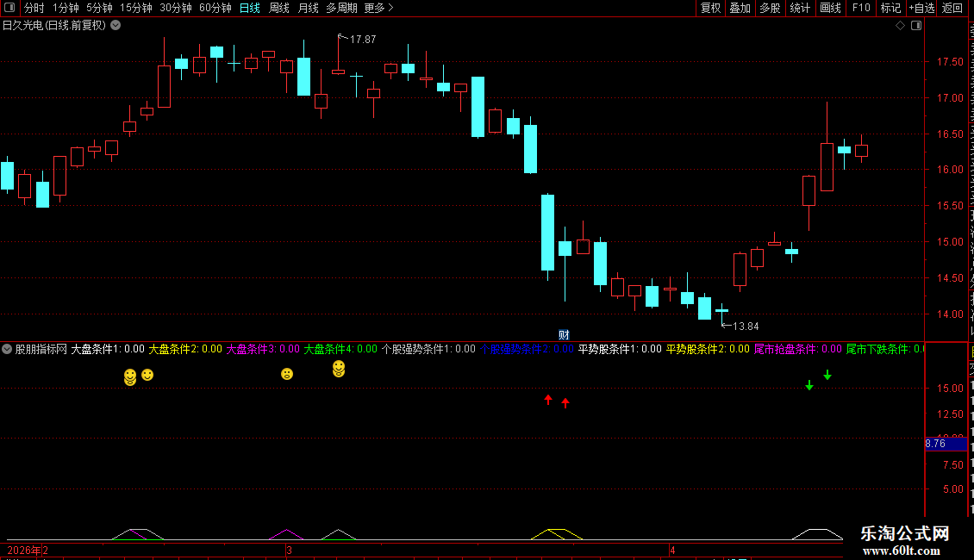This screenshot has height=560, width=974.
Task: Select the 1分钟 period
Action: tap(66, 8)
